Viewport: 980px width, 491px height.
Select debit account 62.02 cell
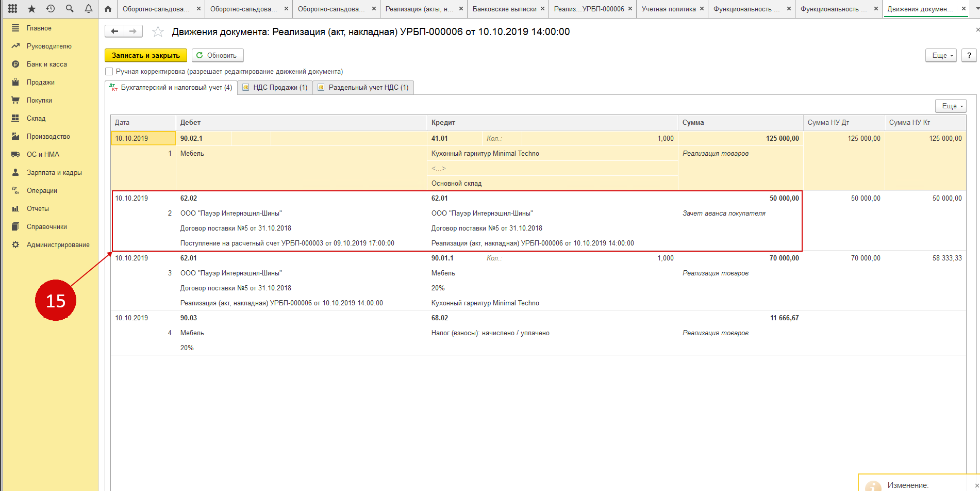click(x=189, y=198)
